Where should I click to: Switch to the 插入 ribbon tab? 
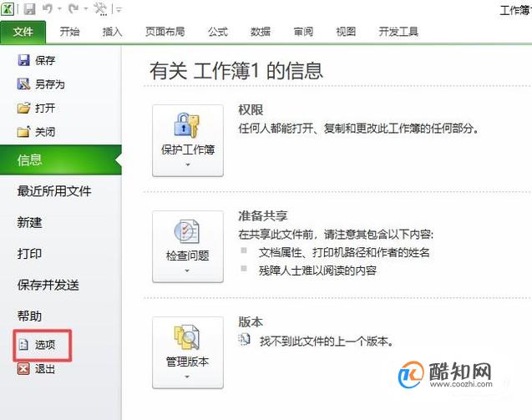click(x=112, y=32)
